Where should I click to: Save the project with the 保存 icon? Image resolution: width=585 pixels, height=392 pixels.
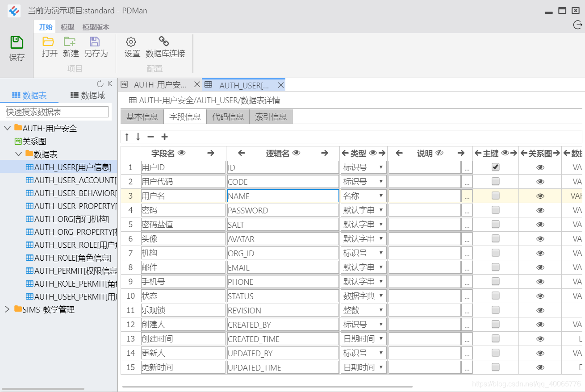pos(17,49)
